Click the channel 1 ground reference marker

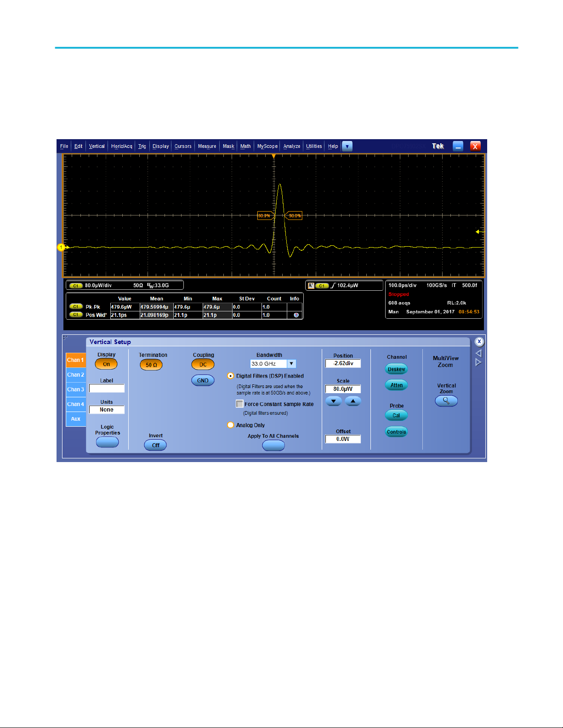62,248
